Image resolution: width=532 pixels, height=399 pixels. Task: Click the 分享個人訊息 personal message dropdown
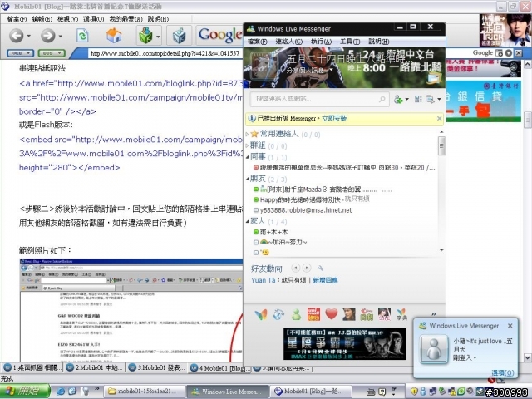click(309, 70)
